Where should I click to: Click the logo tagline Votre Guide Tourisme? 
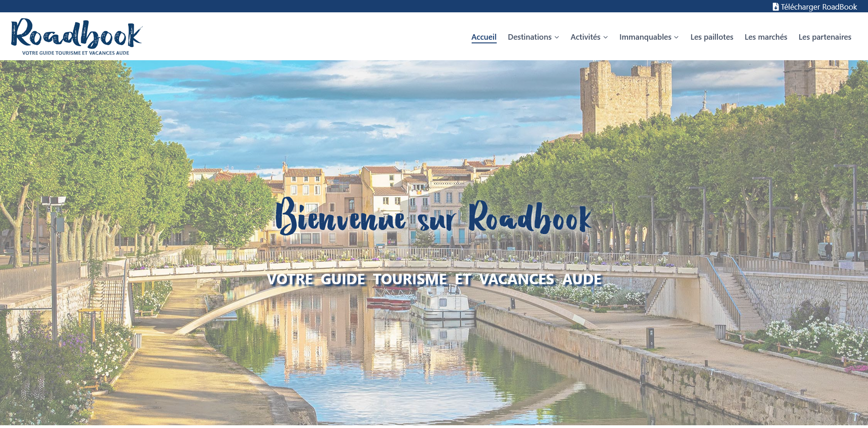[x=76, y=53]
